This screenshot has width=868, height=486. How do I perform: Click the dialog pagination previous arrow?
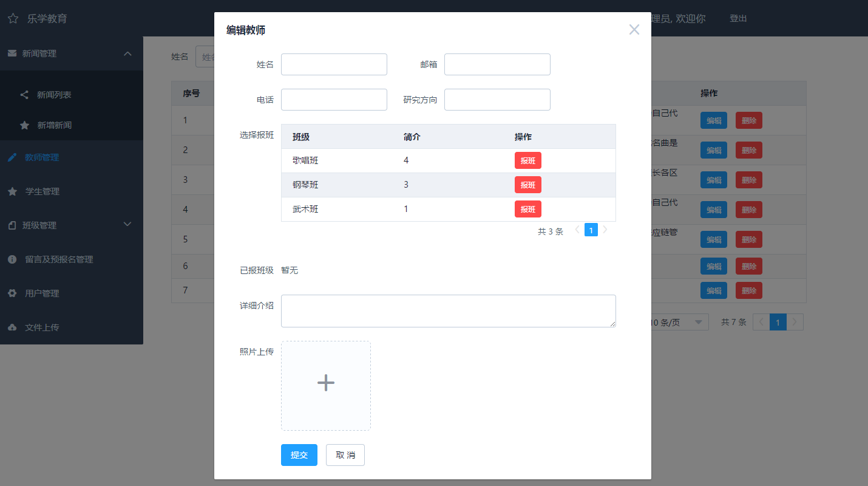coord(577,230)
